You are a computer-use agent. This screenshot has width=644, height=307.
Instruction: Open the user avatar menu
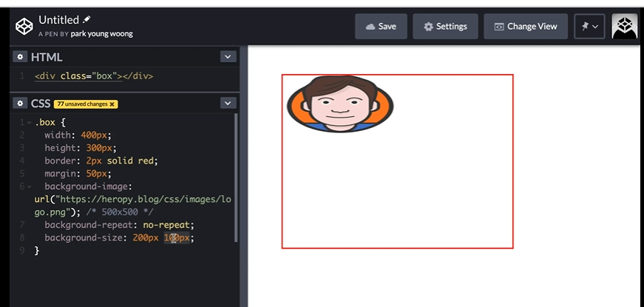624,27
